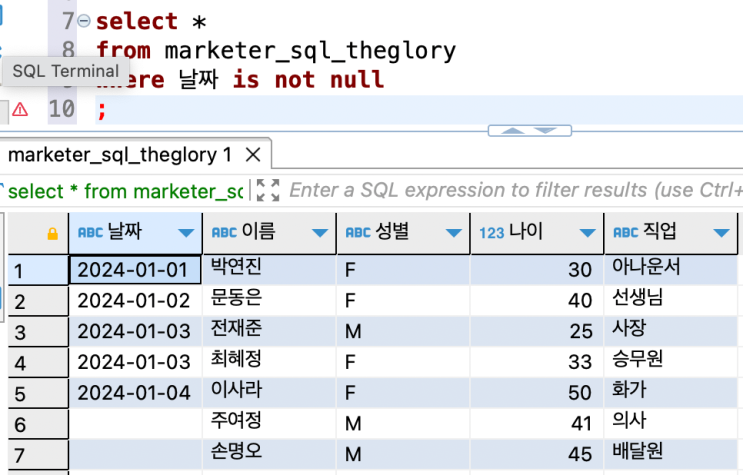Click the 이름 column header
Image resolution: width=743 pixels, height=475 pixels.
tap(270, 233)
